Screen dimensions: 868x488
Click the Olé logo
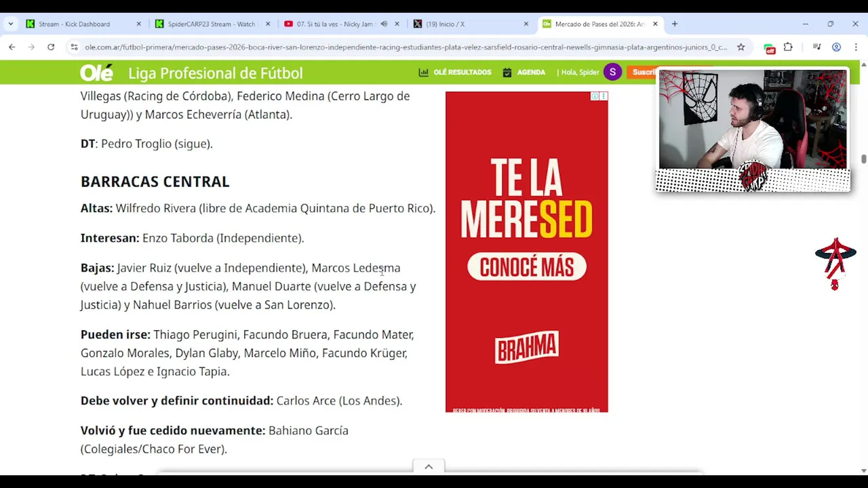point(96,73)
